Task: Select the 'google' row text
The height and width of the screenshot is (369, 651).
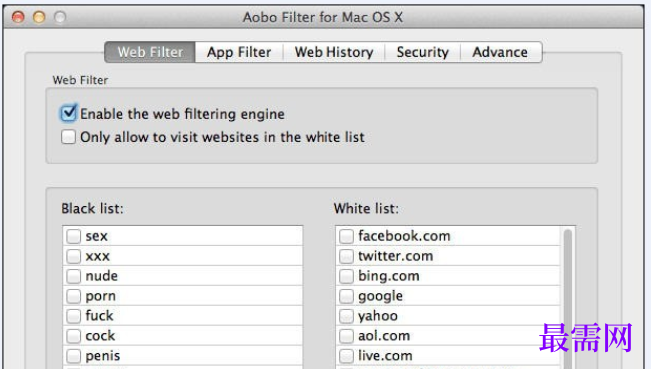Action: pos(380,296)
